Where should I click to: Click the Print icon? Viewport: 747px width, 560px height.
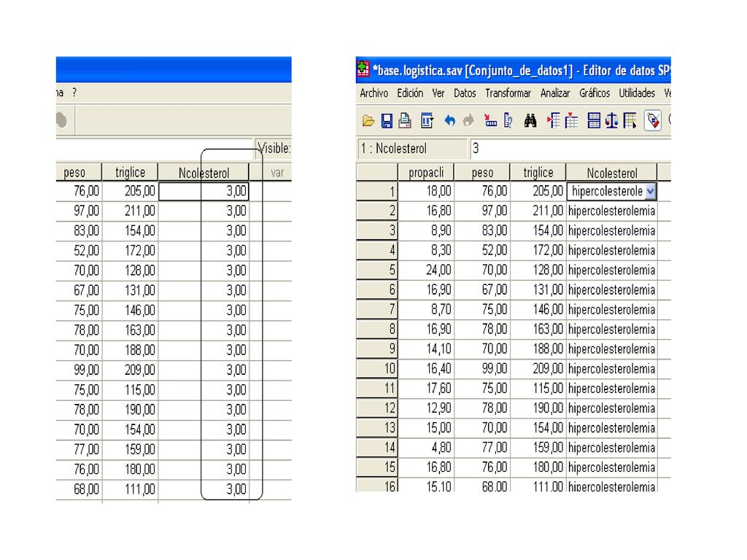click(x=405, y=121)
